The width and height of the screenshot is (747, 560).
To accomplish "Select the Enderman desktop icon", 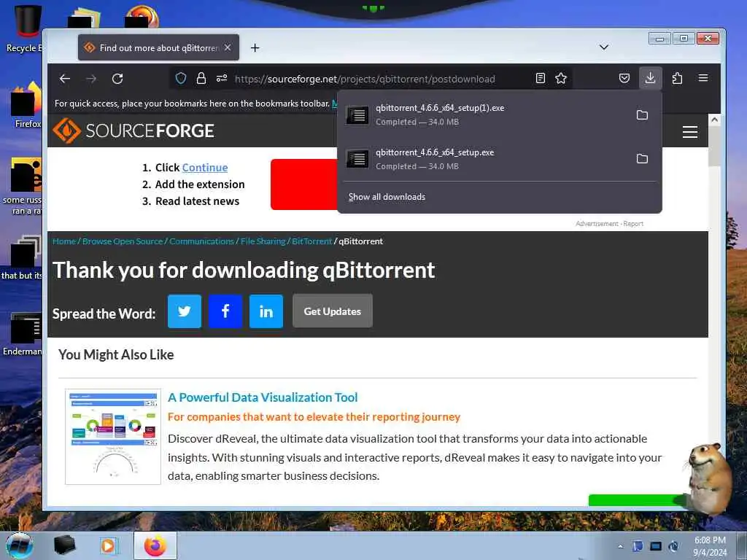I will point(24,334).
